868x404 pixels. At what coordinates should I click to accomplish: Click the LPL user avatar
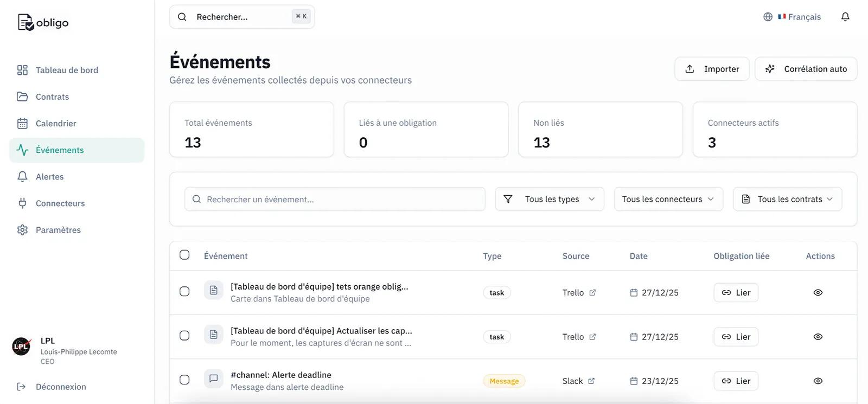[21, 346]
